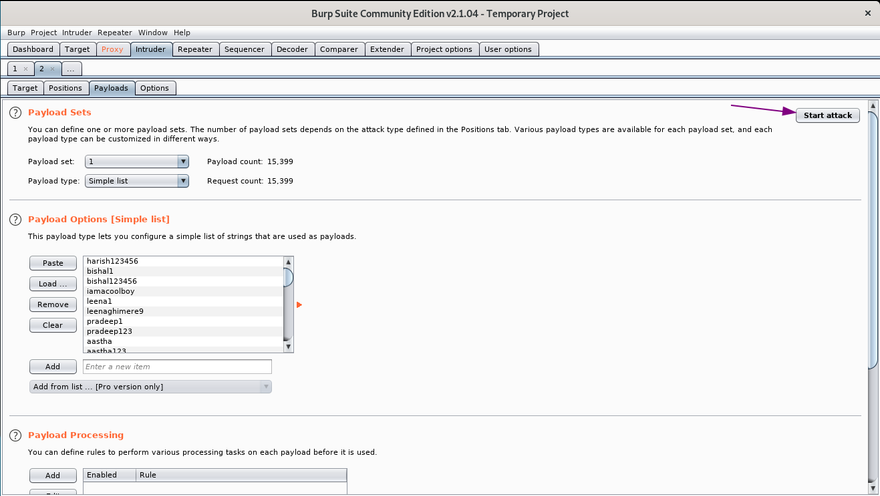Click the orange arrow beside payload list
880x496 pixels.
coord(299,305)
